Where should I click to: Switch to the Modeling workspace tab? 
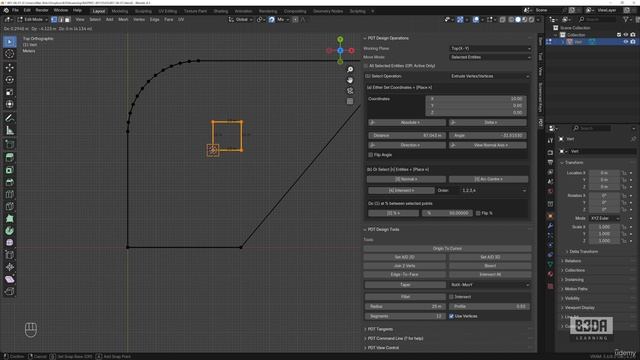pos(120,11)
